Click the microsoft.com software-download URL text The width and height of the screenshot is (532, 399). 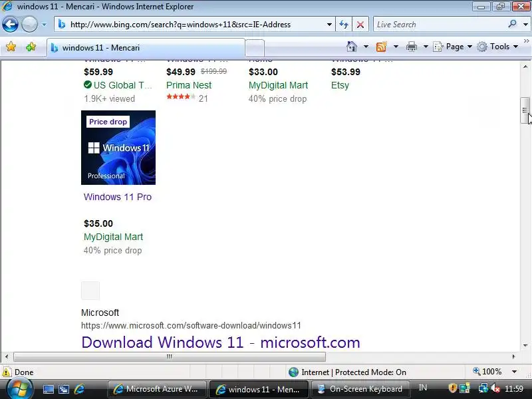pyautogui.click(x=191, y=326)
